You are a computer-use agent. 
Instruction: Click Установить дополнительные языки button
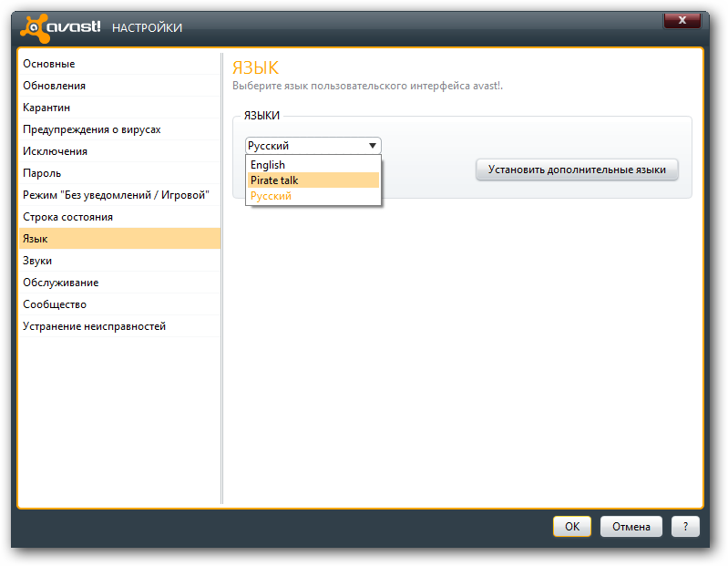coord(577,170)
